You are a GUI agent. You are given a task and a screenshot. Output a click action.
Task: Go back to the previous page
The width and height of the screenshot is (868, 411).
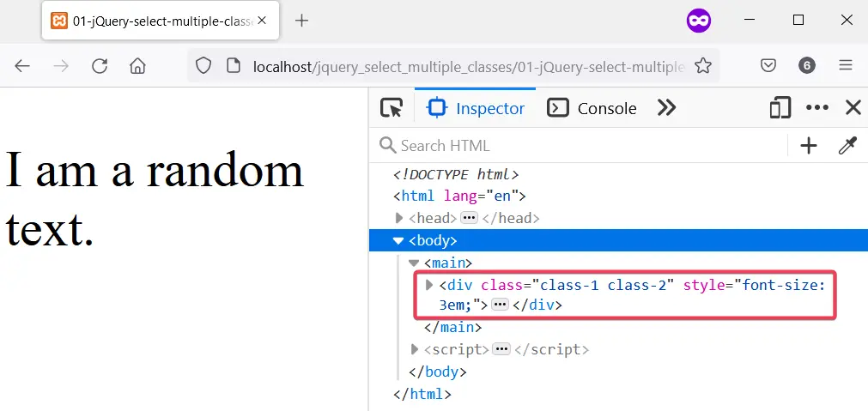tap(22, 66)
